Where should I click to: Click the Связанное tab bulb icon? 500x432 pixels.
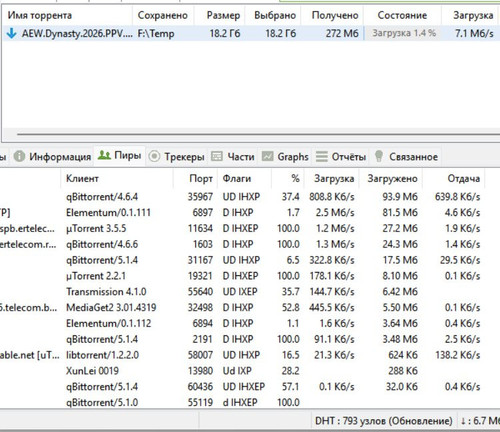(379, 156)
